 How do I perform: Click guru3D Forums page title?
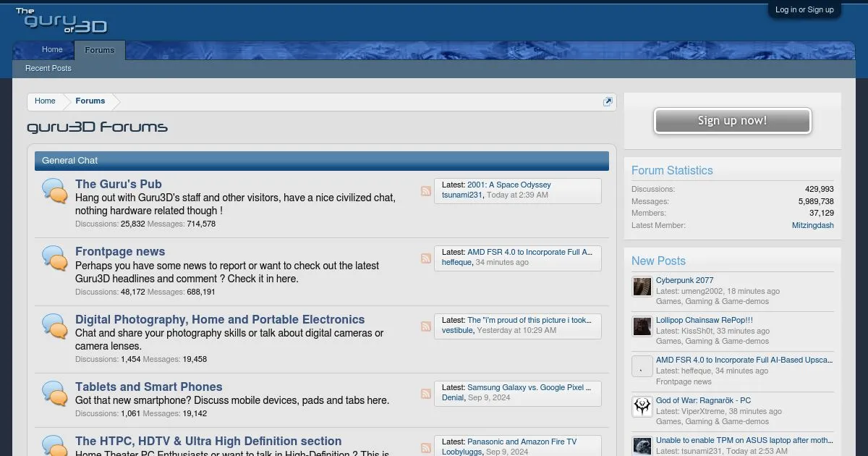pos(97,127)
